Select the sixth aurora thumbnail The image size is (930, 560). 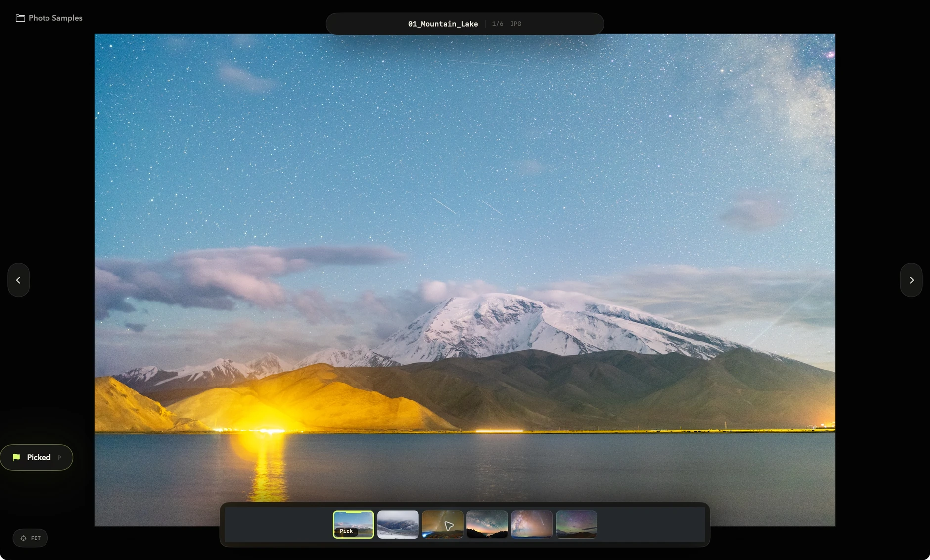pyautogui.click(x=576, y=524)
